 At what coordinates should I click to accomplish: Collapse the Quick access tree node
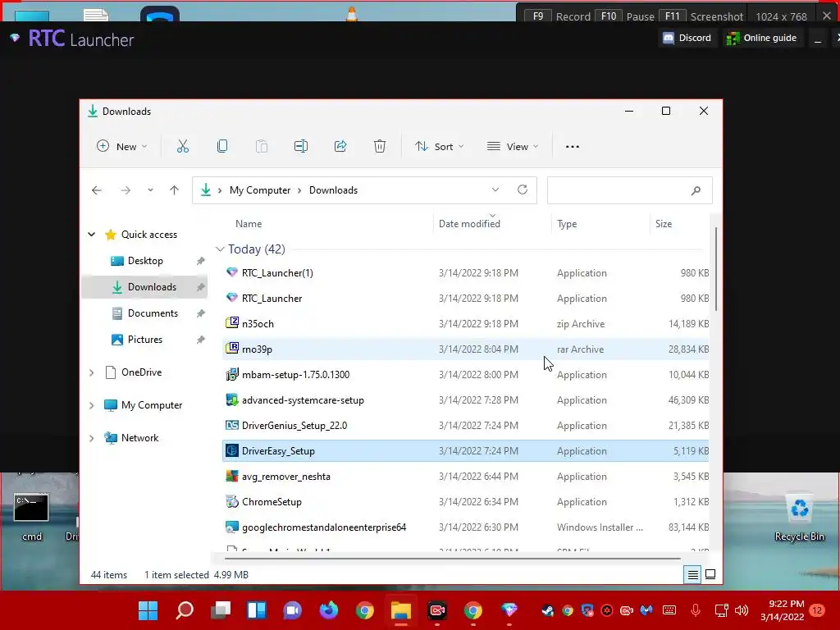pyautogui.click(x=92, y=234)
